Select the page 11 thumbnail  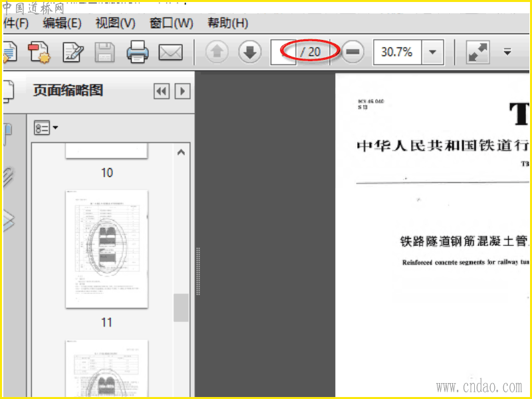click(x=107, y=249)
